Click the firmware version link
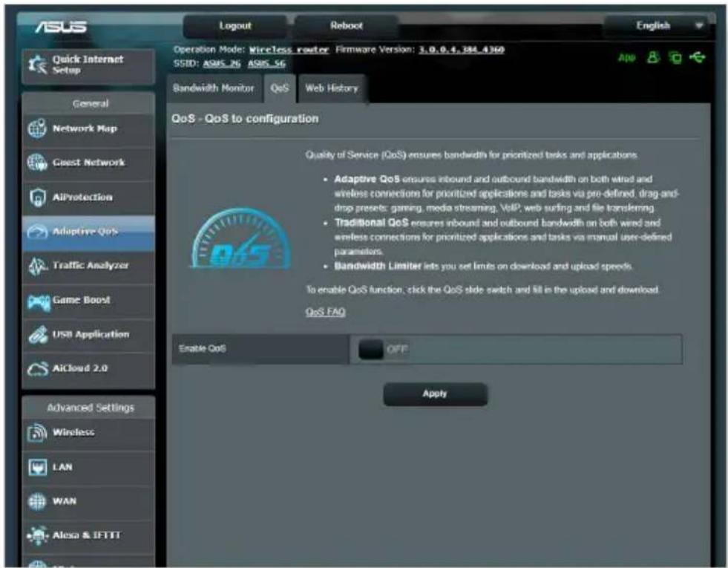The image size is (728, 568). click(461, 50)
